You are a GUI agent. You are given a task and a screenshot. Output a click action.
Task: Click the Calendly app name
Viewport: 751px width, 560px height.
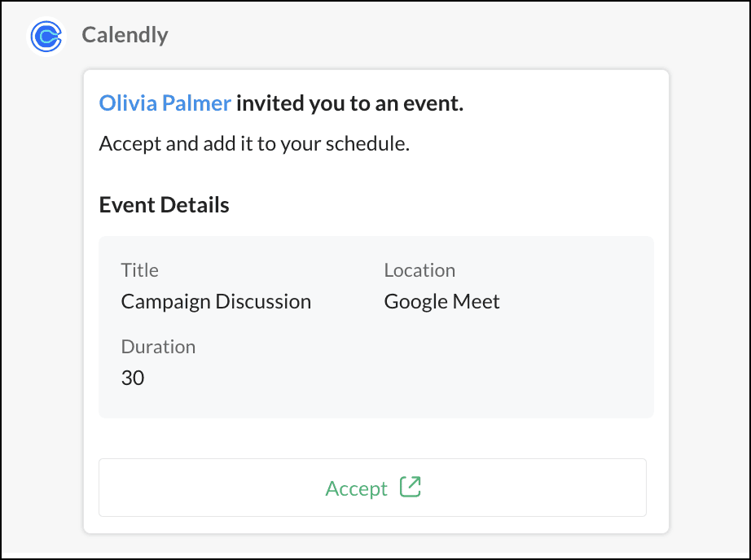(125, 35)
